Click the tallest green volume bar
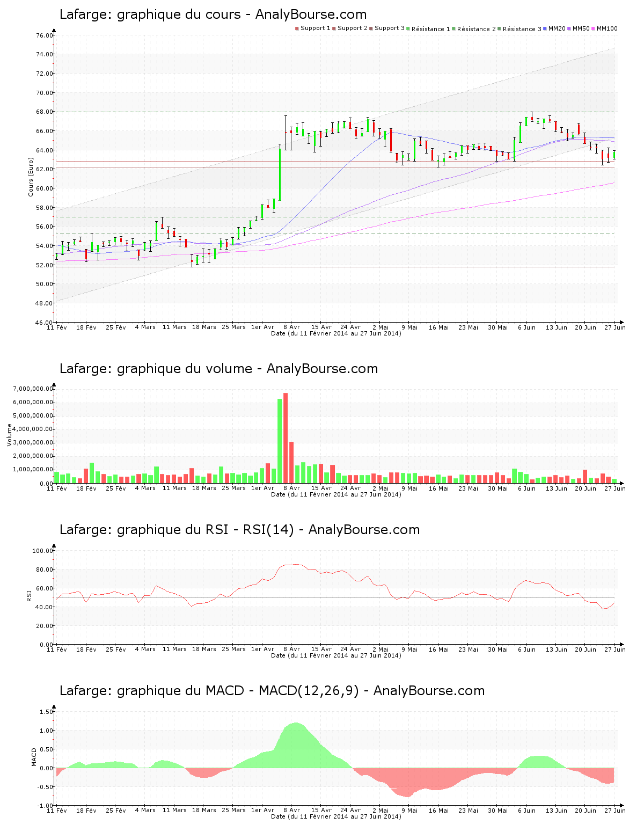The height and width of the screenshot is (832, 644). coord(280,441)
